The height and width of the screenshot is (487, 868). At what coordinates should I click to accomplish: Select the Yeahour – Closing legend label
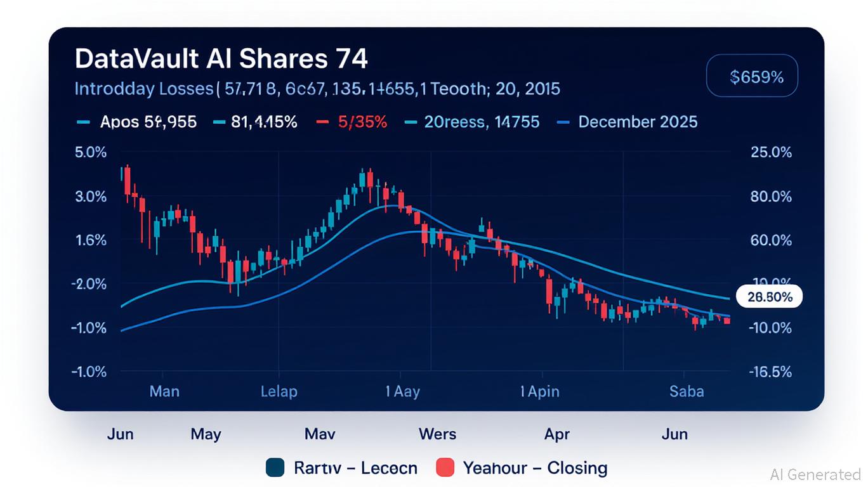pos(535,468)
